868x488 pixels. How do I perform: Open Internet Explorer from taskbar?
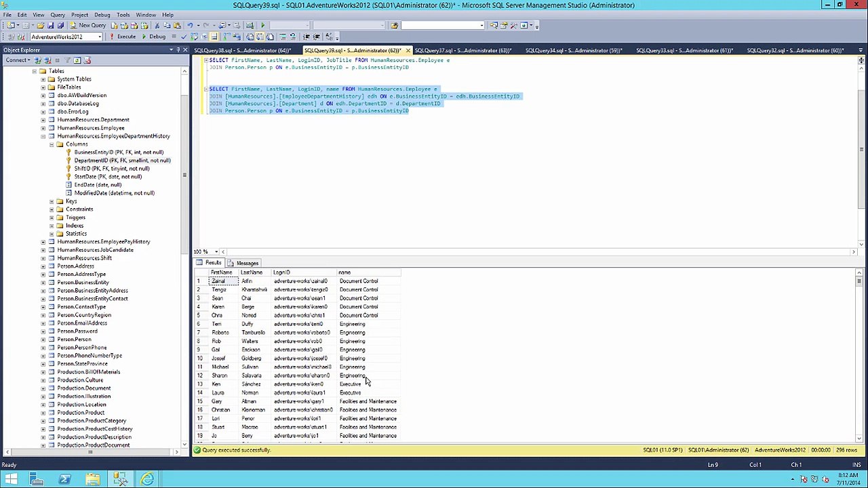click(147, 480)
